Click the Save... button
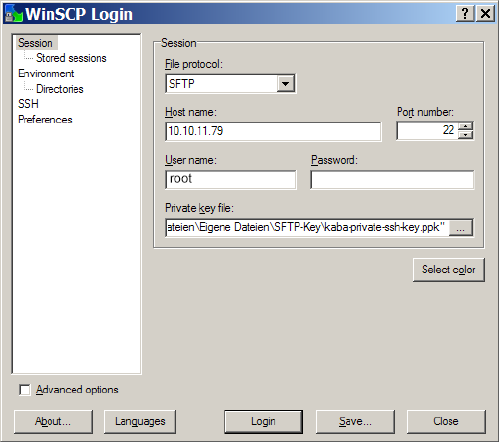This screenshot has width=499, height=442. (355, 421)
